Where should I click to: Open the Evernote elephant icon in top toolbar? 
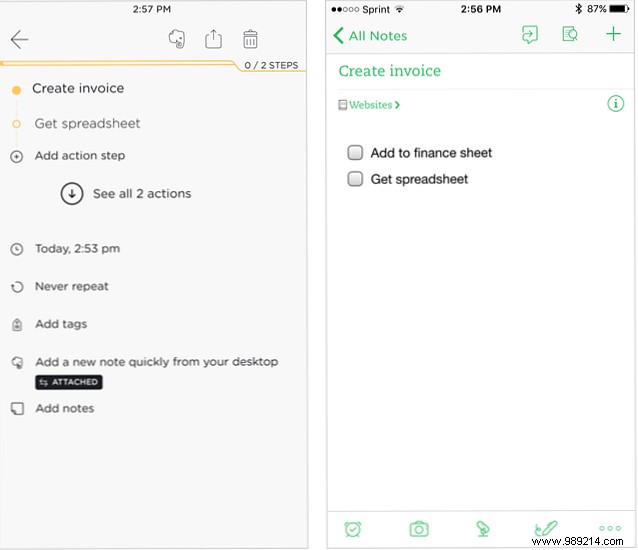point(177,39)
